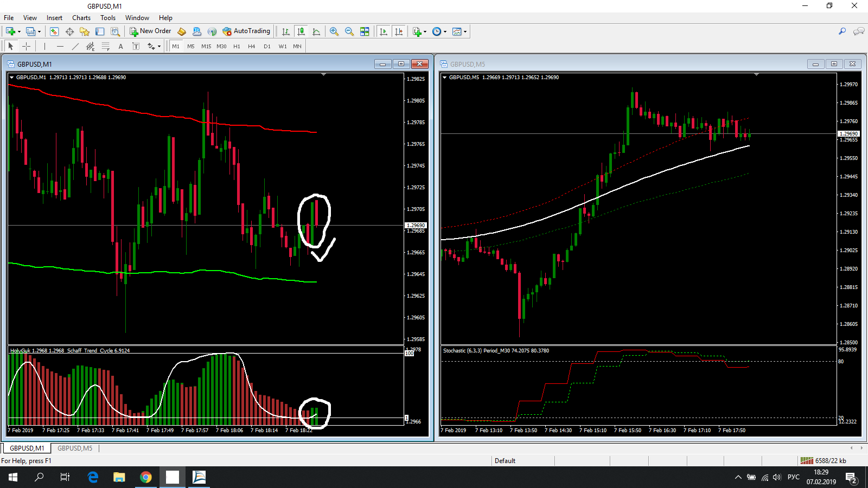
Task: Select the text tool labeled A
Action: click(x=120, y=46)
